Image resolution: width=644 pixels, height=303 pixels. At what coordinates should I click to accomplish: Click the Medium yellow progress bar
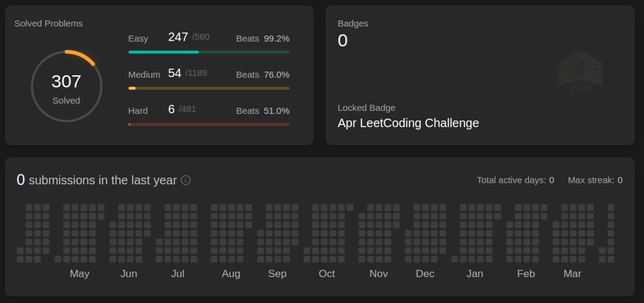209,88
